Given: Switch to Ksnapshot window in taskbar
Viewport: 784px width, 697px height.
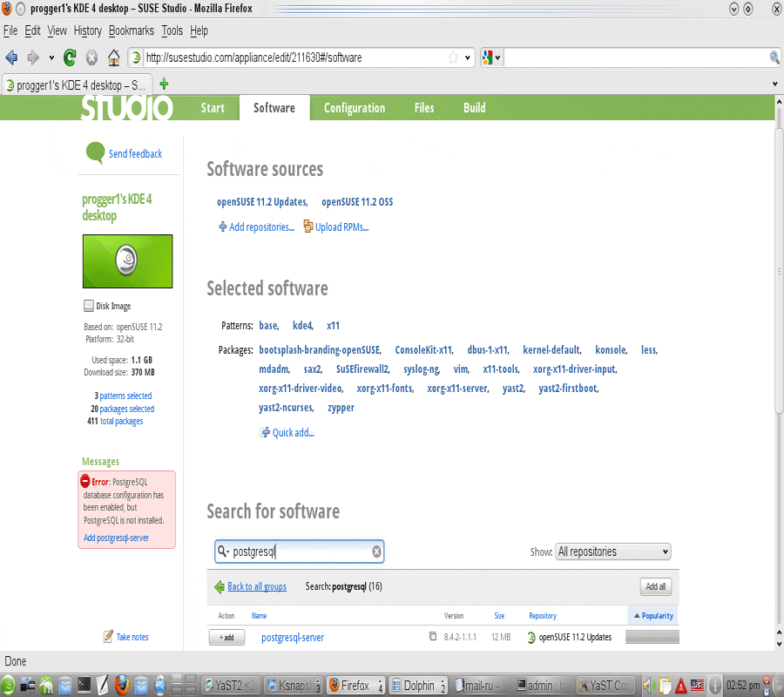Looking at the screenshot, I should 294,686.
